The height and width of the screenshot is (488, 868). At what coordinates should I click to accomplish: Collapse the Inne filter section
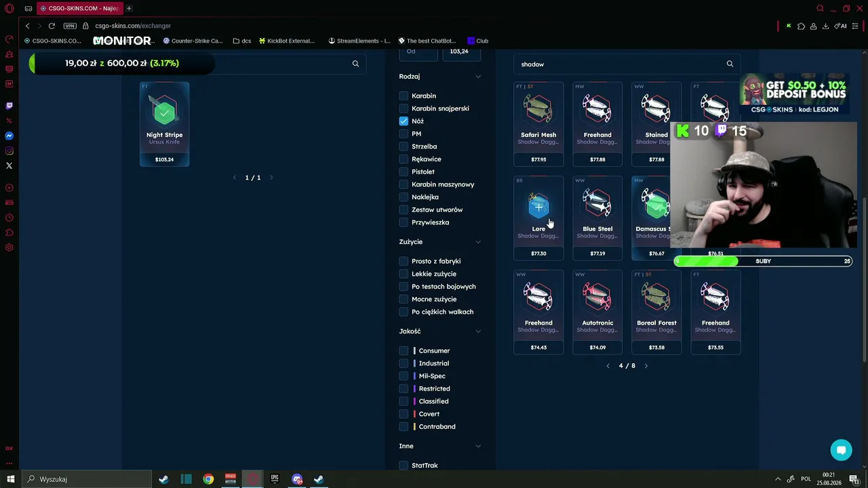(478, 446)
